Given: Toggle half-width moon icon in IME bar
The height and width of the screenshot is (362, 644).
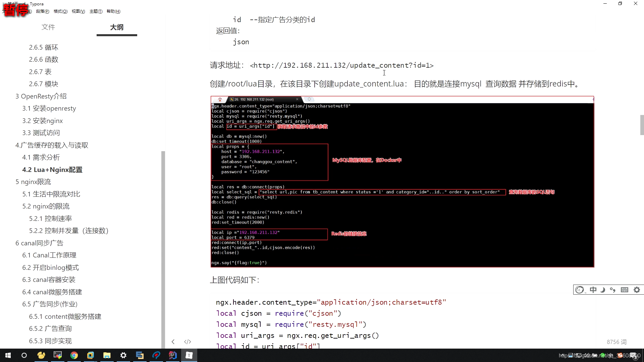Looking at the screenshot, I should 603,290.
